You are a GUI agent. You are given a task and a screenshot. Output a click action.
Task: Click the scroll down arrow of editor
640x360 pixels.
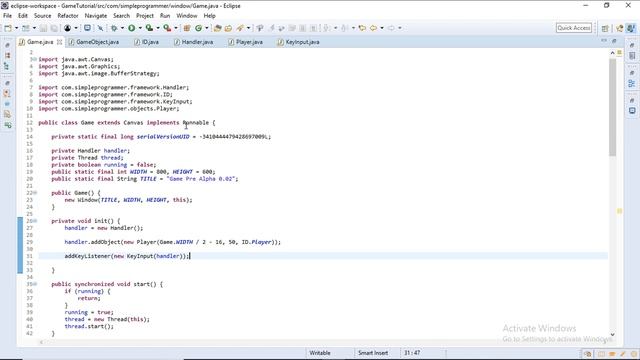[612, 334]
